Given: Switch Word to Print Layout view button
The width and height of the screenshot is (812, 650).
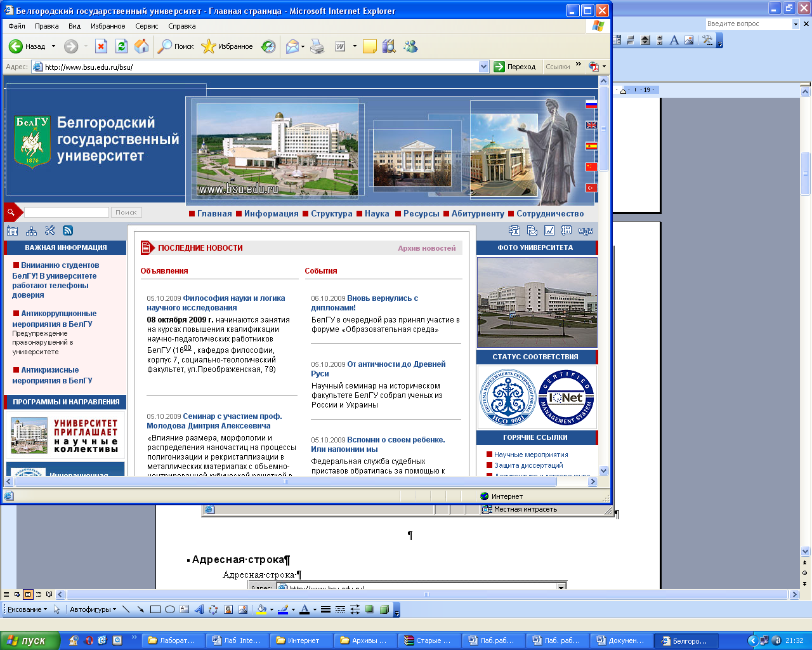Looking at the screenshot, I should [28, 595].
